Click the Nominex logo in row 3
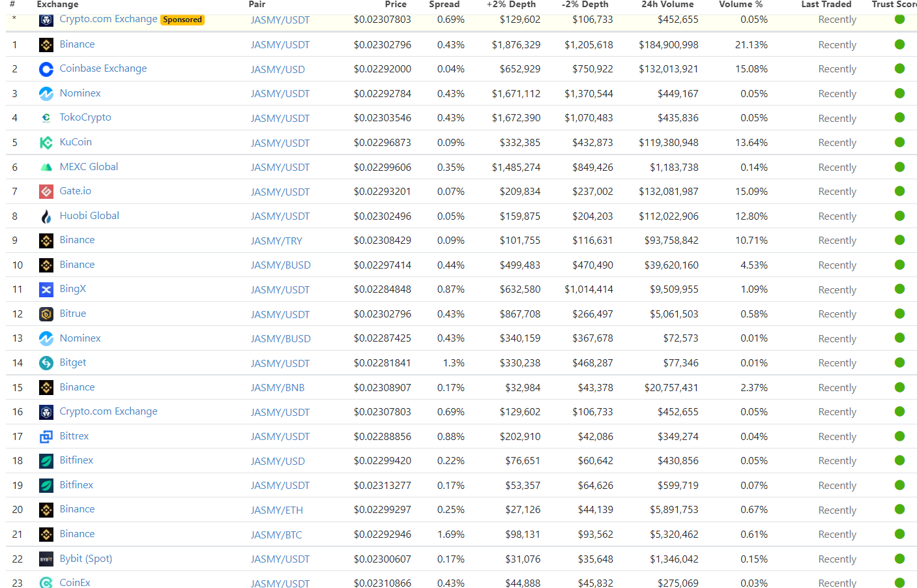 pos(46,94)
